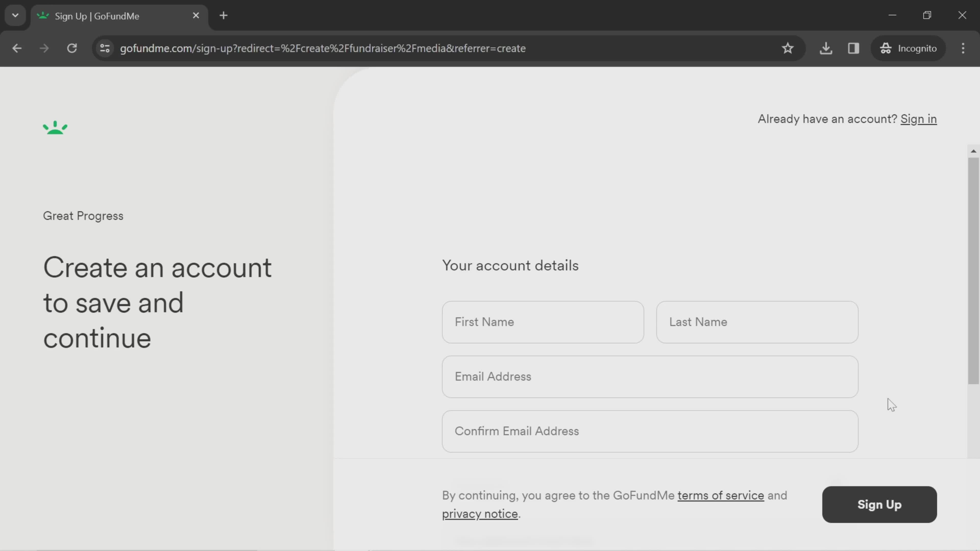The width and height of the screenshot is (980, 551).
Task: Click the browser extensions icon
Action: (x=853, y=48)
